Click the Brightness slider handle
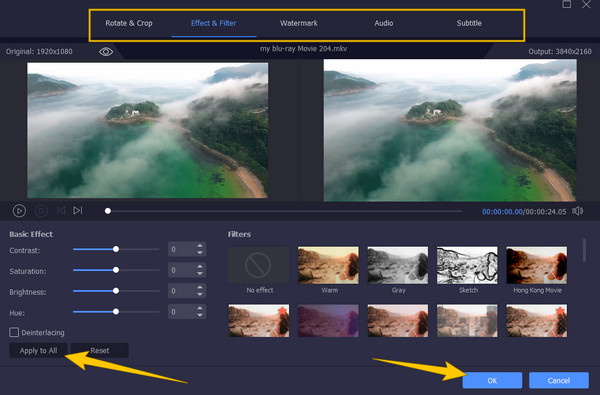This screenshot has width=600, height=395. [x=116, y=291]
